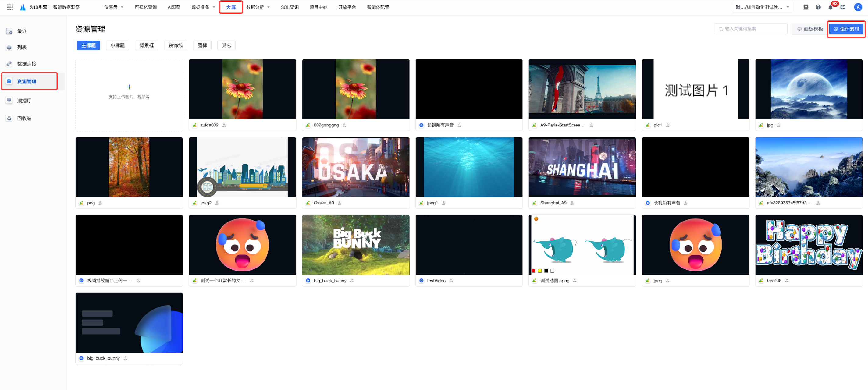
Task: Open the moon landscape jpg thumbnail
Action: tap(809, 89)
